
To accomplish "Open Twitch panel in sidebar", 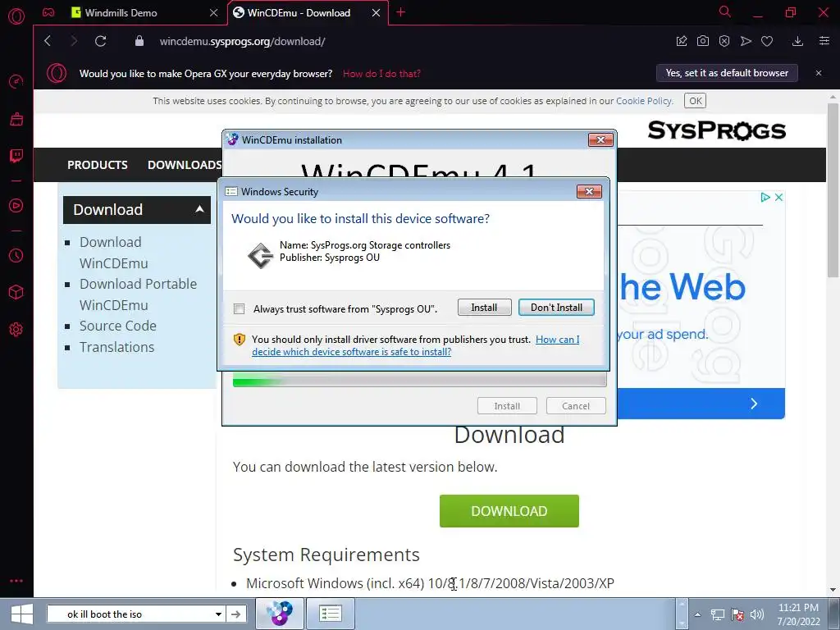I will pos(16,156).
